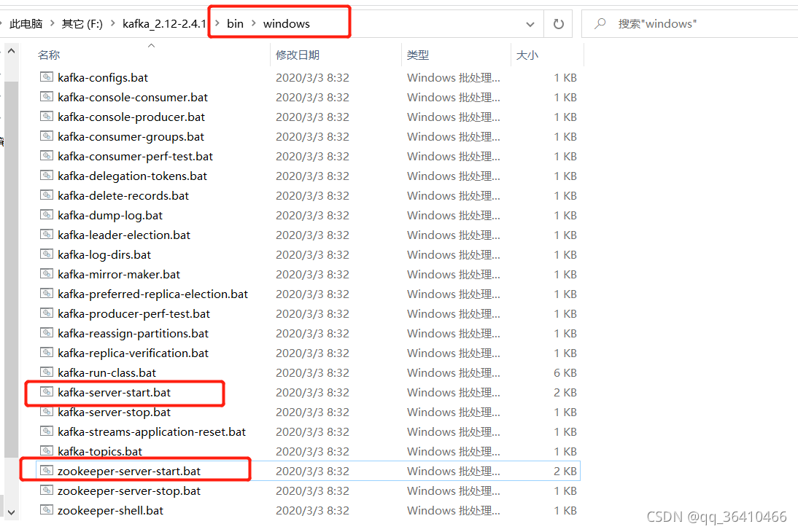Click the kafka-preferred-replica-election.bat file icon

[x=46, y=294]
